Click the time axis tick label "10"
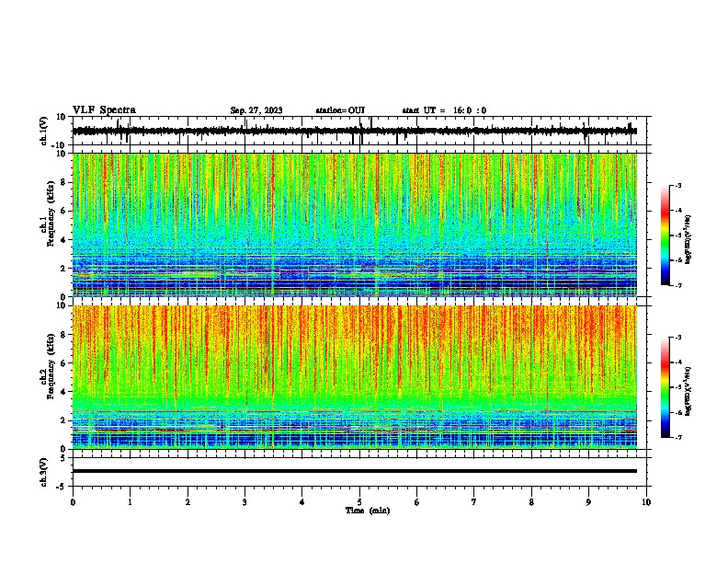The image size is (728, 563). coord(646,502)
